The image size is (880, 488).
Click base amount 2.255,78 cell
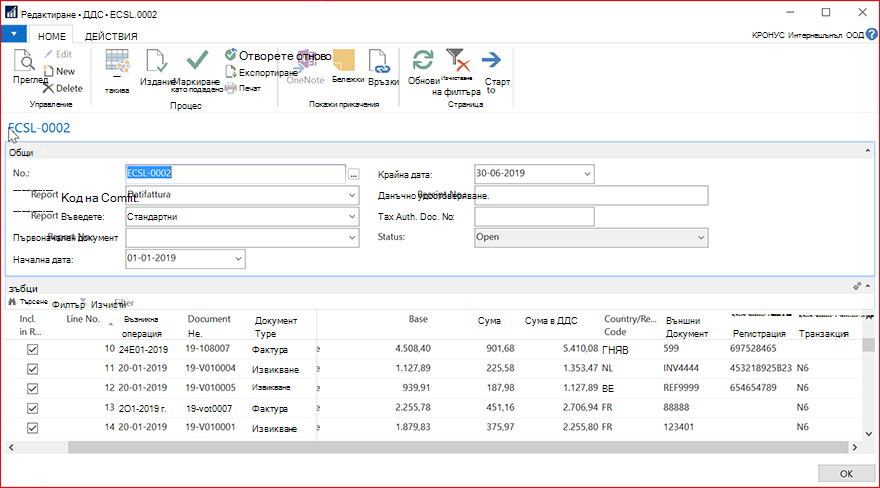tap(413, 407)
